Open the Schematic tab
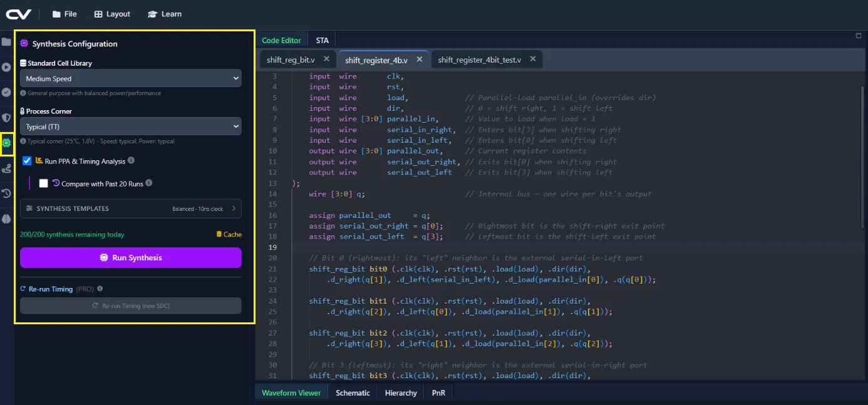Screen dimensions: 868x405 pyautogui.click(x=353, y=393)
